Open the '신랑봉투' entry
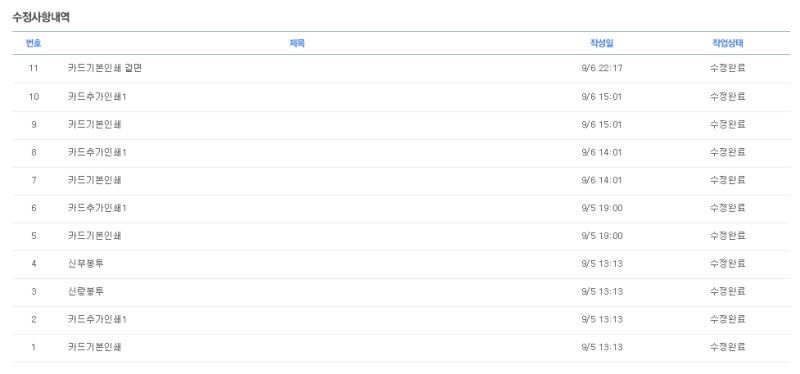The width and height of the screenshot is (800, 374). [x=86, y=291]
